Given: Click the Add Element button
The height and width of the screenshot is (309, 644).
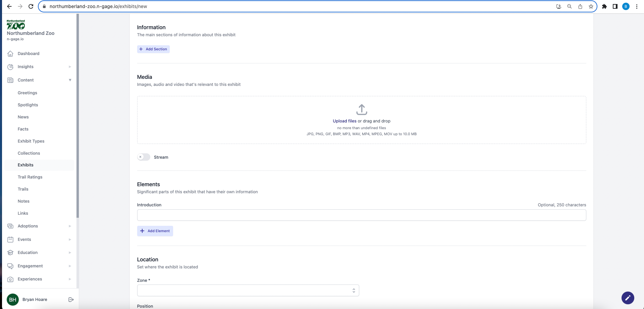Looking at the screenshot, I should (x=155, y=231).
